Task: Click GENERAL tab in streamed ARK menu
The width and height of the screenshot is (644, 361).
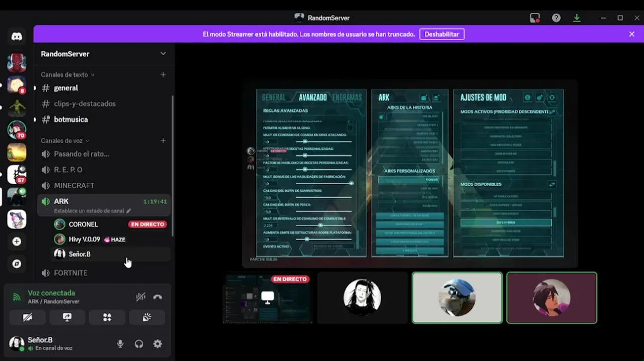Action: [274, 97]
